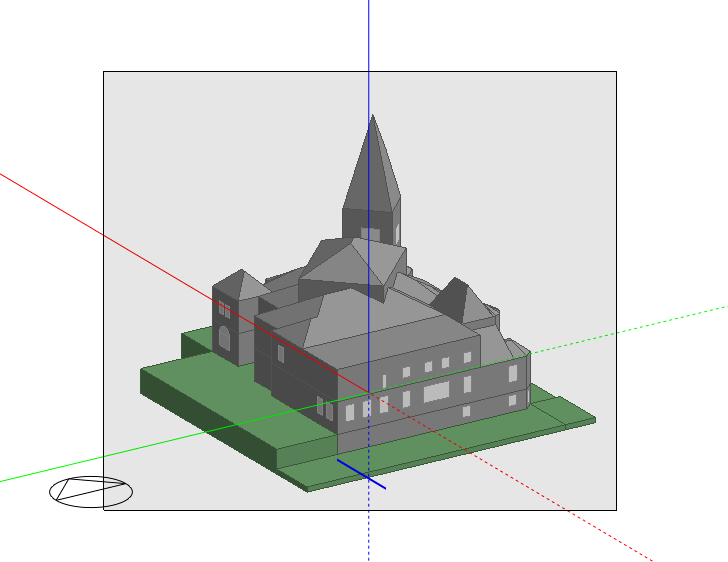Select the tall pointed spire roof
The image size is (728, 562).
(x=368, y=170)
